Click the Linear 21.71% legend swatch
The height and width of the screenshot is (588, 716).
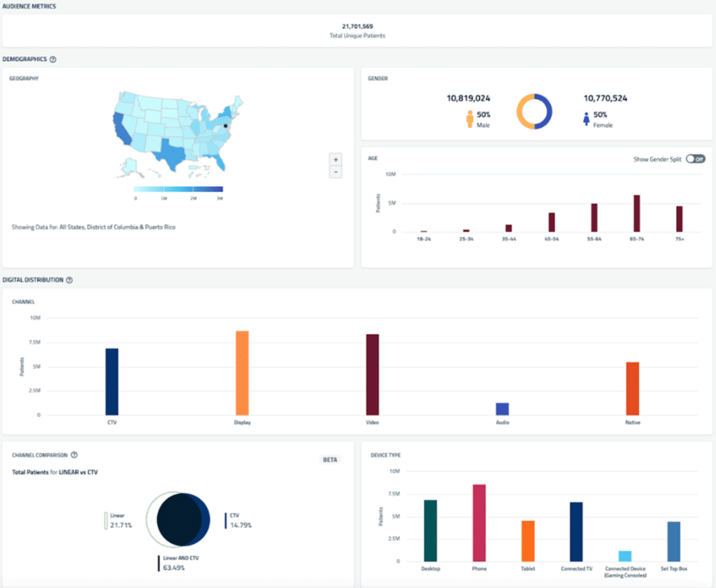(x=106, y=521)
